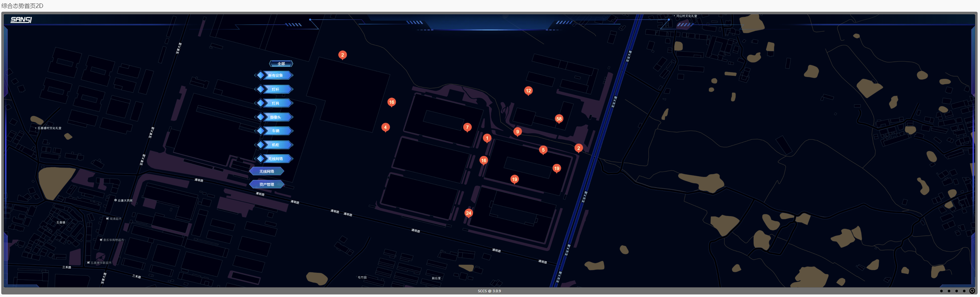980x297 pixels.
Task: Click the SCCS @ 3.0.9 version text
Action: click(x=489, y=291)
